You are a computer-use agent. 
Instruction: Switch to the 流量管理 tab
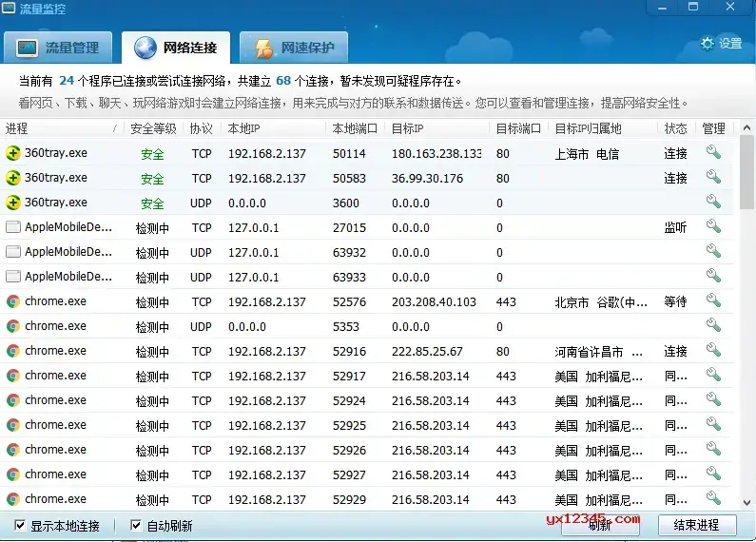[58, 48]
